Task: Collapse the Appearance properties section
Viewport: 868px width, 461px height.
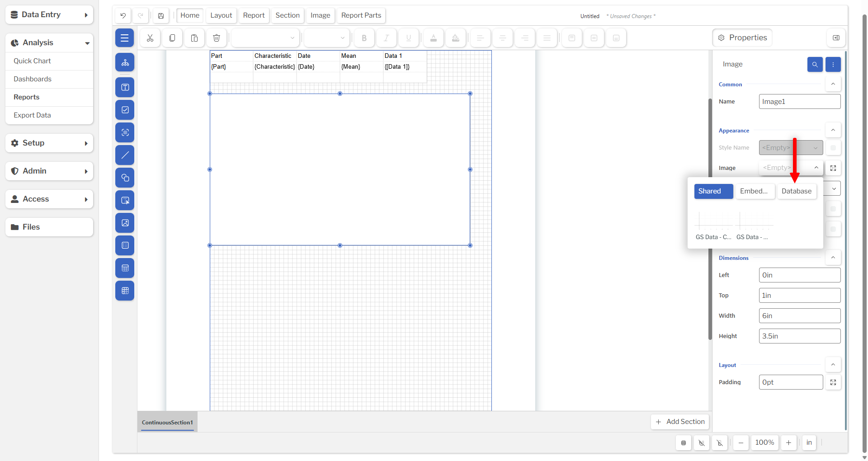Action: click(833, 130)
